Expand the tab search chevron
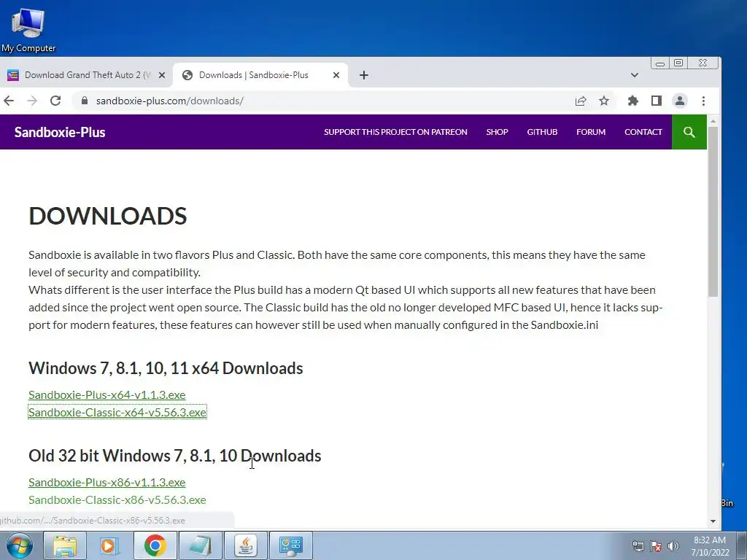747x560 pixels. click(x=634, y=75)
